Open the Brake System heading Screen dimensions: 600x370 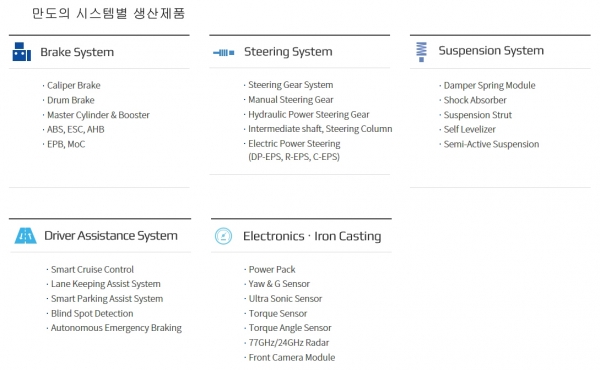click(x=77, y=52)
